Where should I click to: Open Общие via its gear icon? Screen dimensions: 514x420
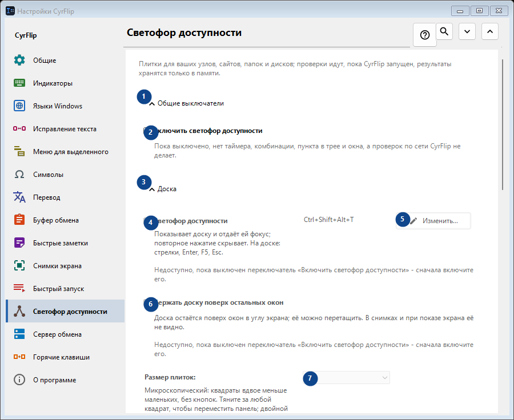[19, 60]
